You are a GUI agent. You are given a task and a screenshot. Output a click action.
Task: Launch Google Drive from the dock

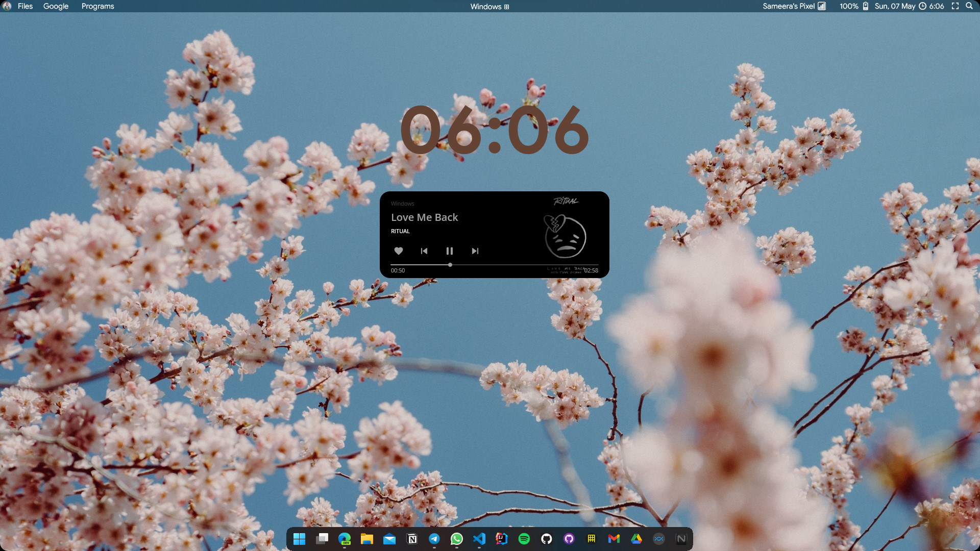pos(636,539)
